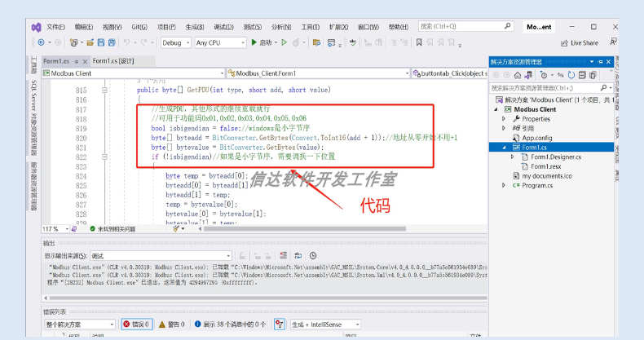The height and width of the screenshot is (340, 644).
Task: Expand the 引用 references node
Action: point(504,128)
